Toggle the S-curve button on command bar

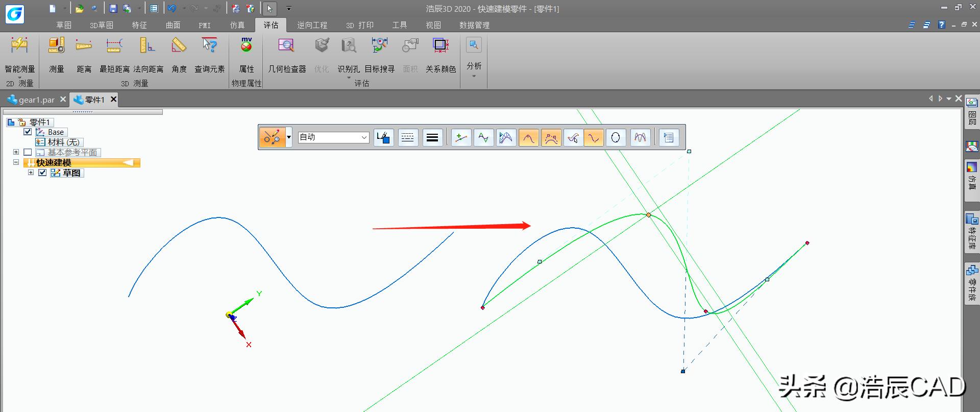coord(594,137)
